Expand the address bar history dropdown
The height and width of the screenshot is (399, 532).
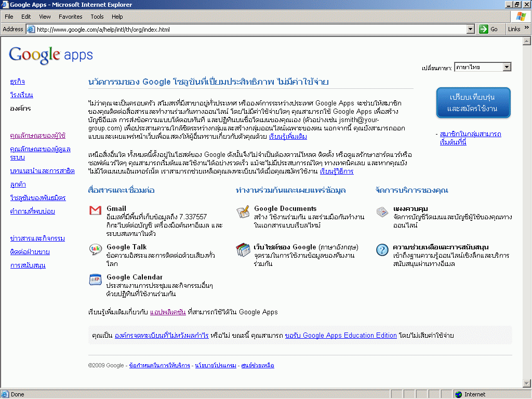[470, 29]
